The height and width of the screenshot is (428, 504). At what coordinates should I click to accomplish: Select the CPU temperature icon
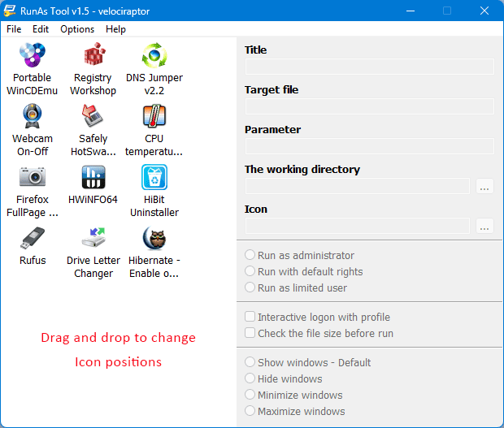coord(154,117)
